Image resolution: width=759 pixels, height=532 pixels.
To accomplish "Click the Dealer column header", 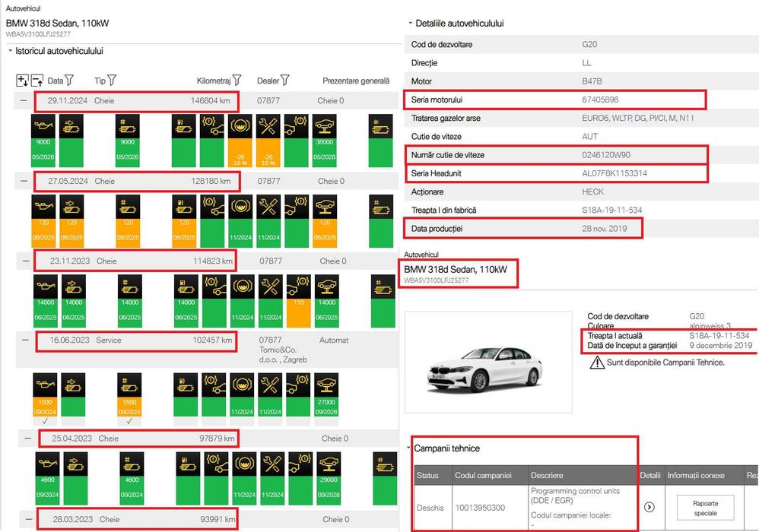I will tap(268, 81).
